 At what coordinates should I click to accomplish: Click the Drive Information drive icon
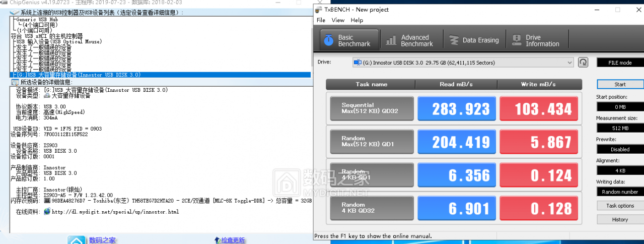tap(516, 40)
